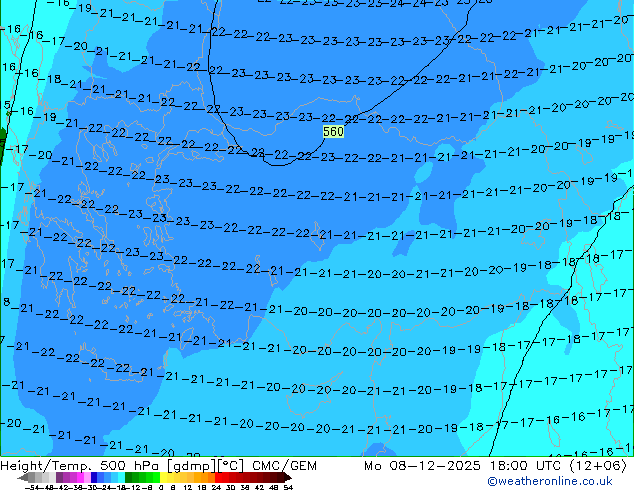Click the gray left-arrow end of color scale
The height and width of the screenshot is (490, 634).
[23, 477]
